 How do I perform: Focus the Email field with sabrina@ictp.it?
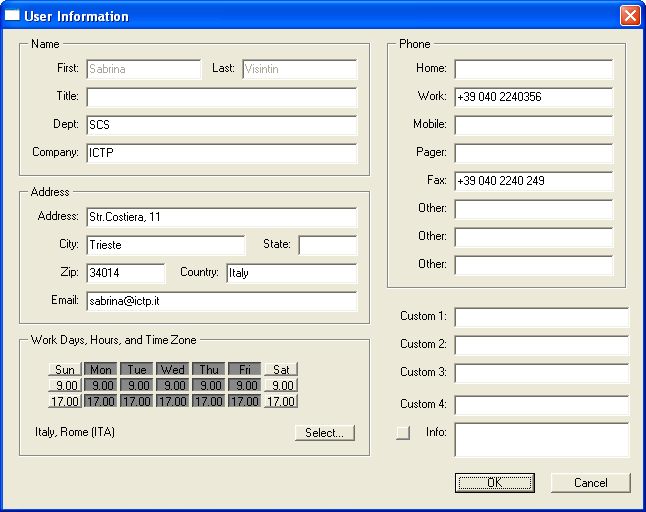coord(221,302)
